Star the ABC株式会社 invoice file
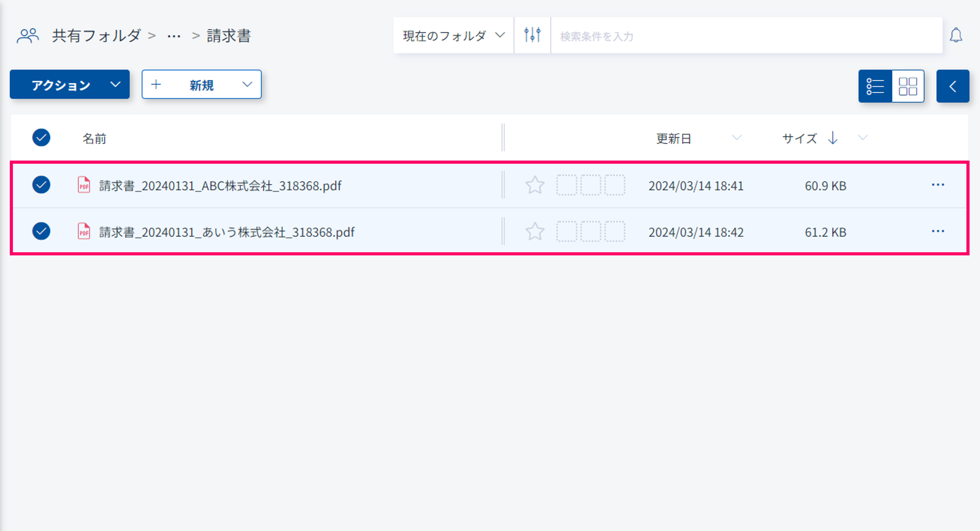 click(x=535, y=186)
